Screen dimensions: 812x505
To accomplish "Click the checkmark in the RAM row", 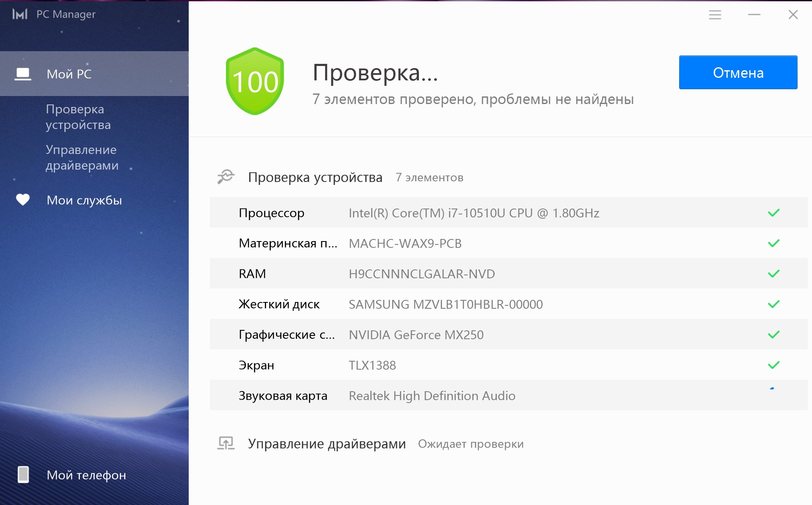I will tap(773, 274).
